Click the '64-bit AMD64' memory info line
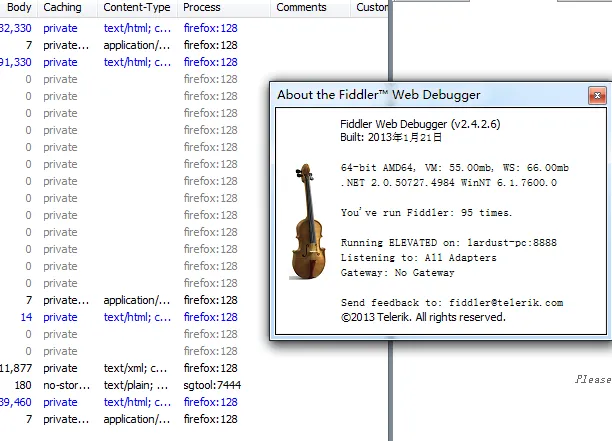Screen dimensions: 612x441 [x=455, y=168]
